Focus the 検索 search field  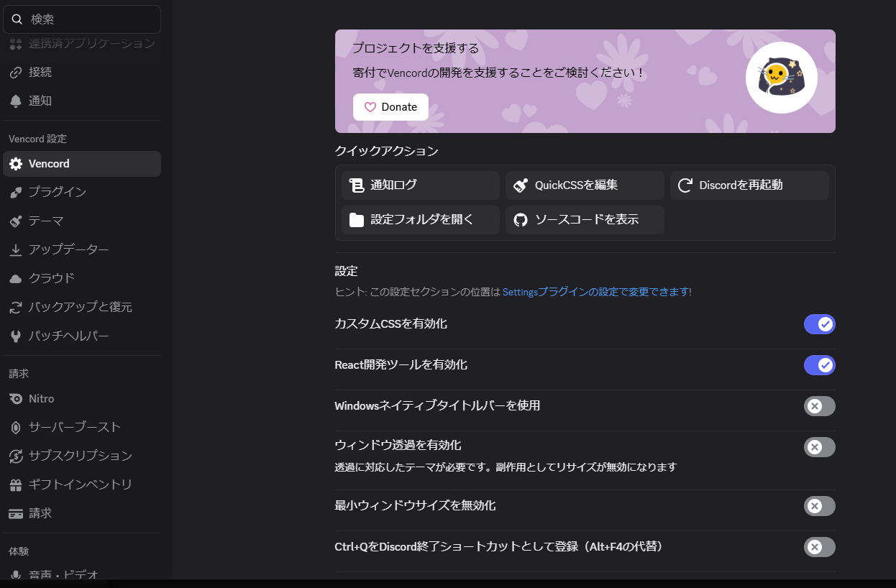[82, 19]
